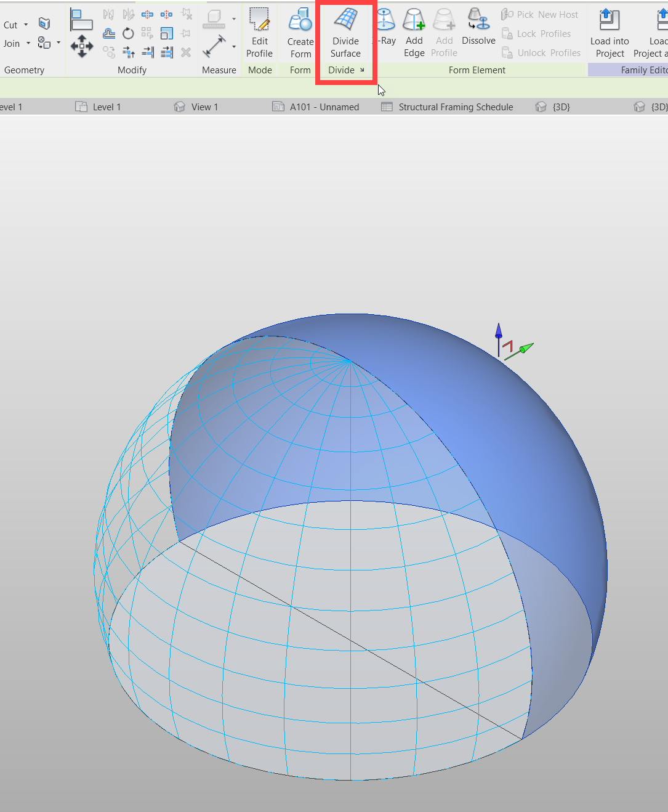Click the Align tool icon

[x=82, y=19]
